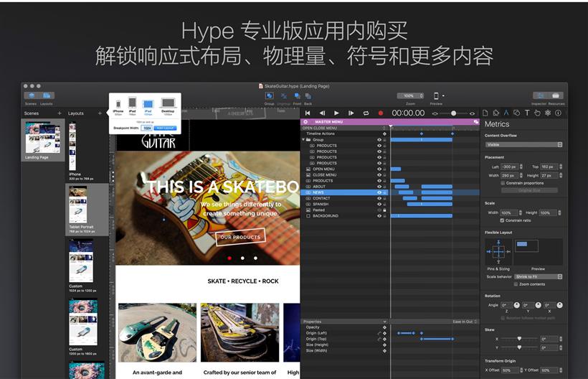Image resolution: width=588 pixels, height=379 pixels.
Task: Open the Scale behavior Shrink to Fit dropdown
Action: pos(539,276)
